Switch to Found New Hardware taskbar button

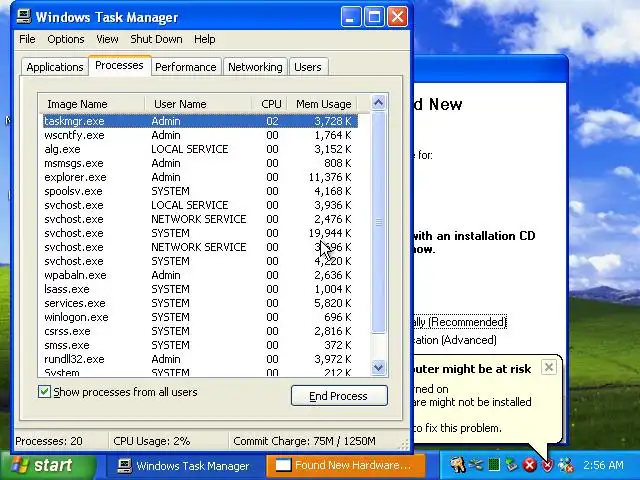pyautogui.click(x=346, y=466)
